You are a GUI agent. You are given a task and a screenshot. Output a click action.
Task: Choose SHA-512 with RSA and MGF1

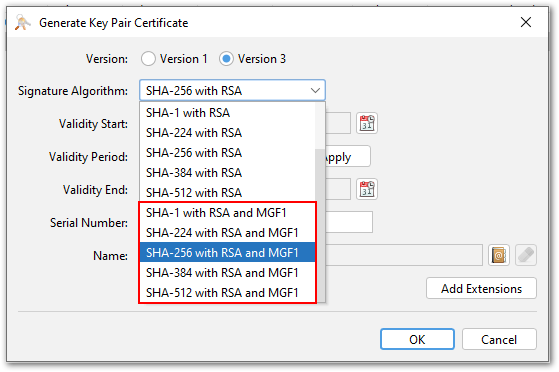click(227, 292)
